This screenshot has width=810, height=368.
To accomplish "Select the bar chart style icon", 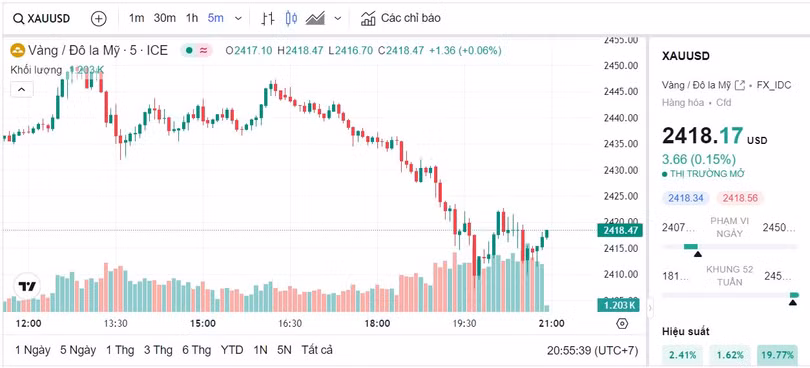I will 267,19.
